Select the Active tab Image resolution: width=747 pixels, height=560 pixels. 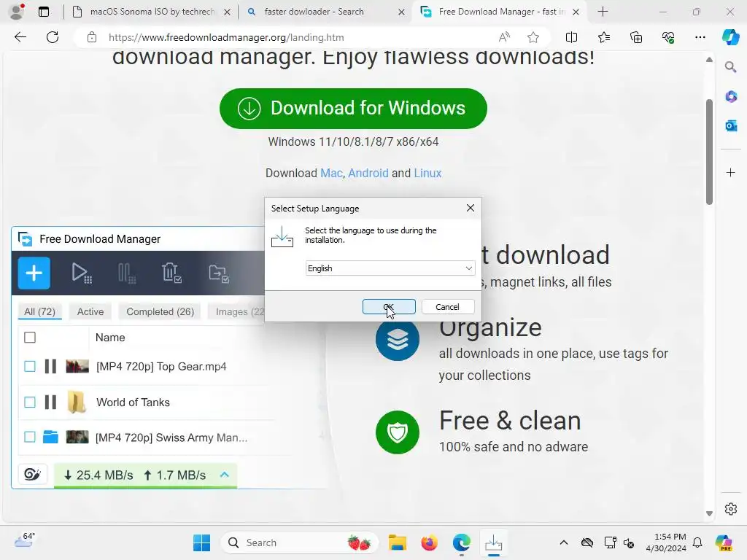click(x=90, y=311)
